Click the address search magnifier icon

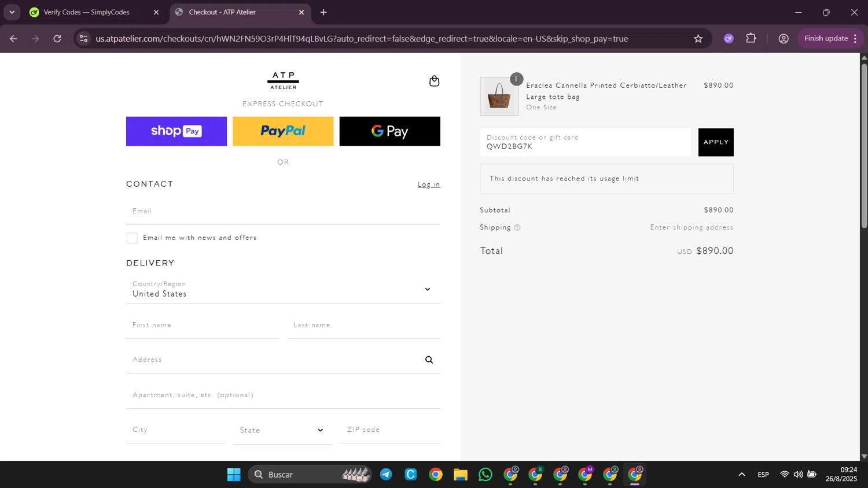(x=429, y=360)
